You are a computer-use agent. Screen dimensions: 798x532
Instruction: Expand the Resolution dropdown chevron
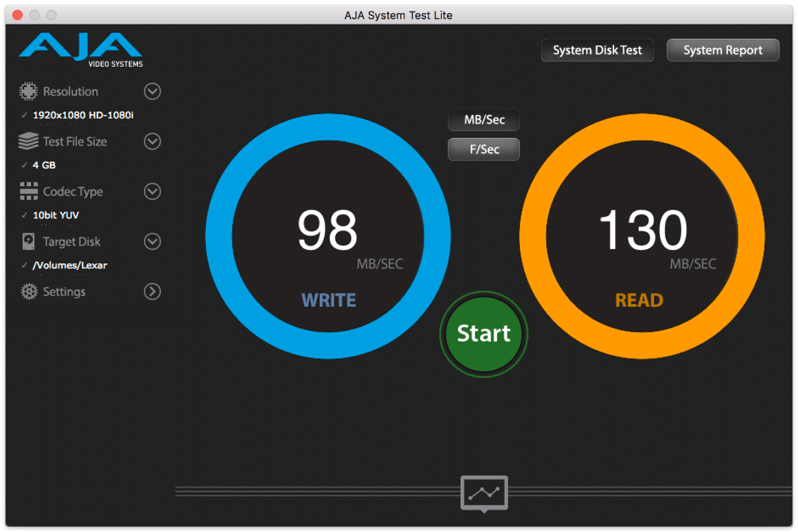point(152,91)
